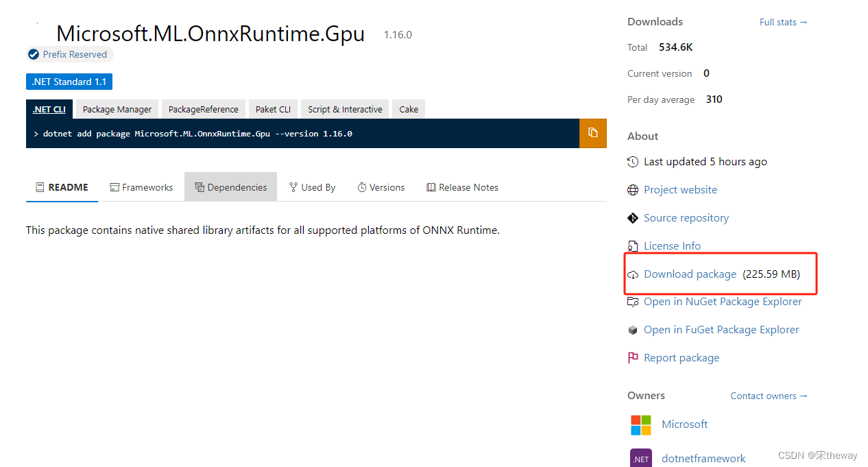The width and height of the screenshot is (868, 467).
Task: Open the Release Notes tab
Action: pyautogui.click(x=462, y=187)
